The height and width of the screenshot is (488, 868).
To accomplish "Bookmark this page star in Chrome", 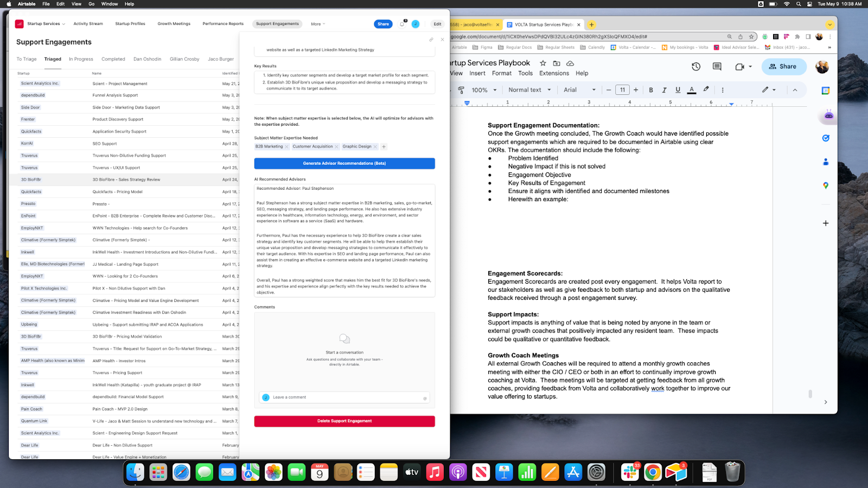I will pos(751,37).
